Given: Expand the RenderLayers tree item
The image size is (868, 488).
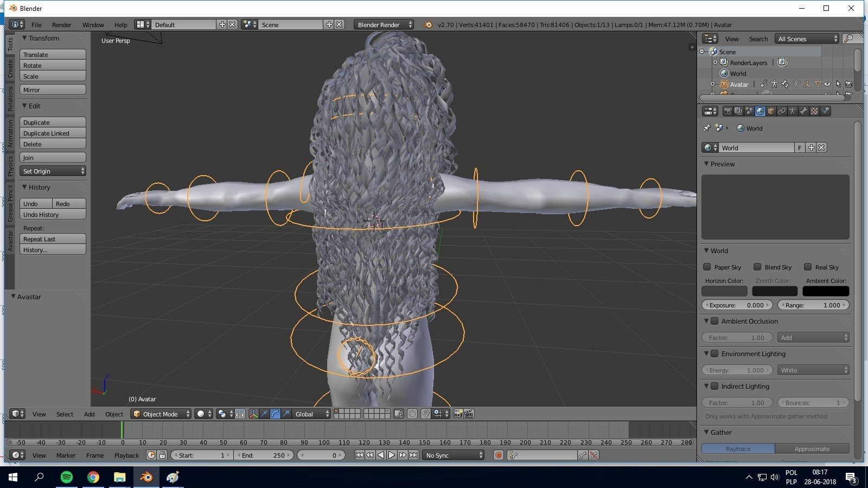Looking at the screenshot, I should pos(715,62).
